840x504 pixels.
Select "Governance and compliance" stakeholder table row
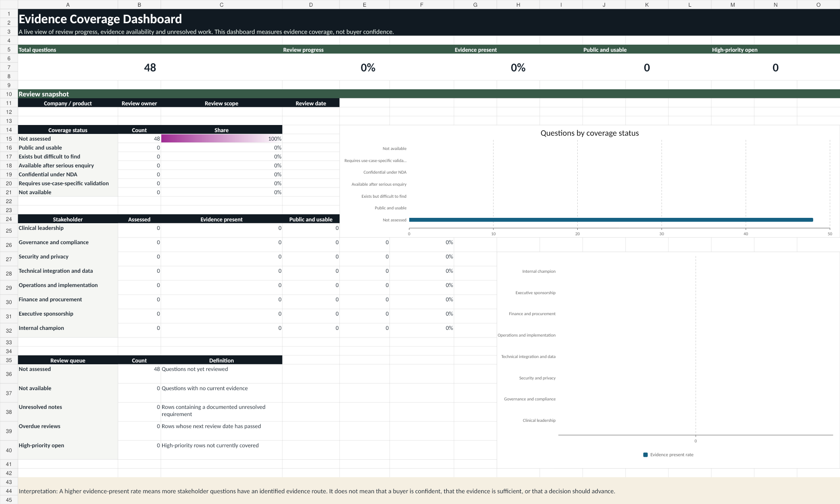[68, 245]
